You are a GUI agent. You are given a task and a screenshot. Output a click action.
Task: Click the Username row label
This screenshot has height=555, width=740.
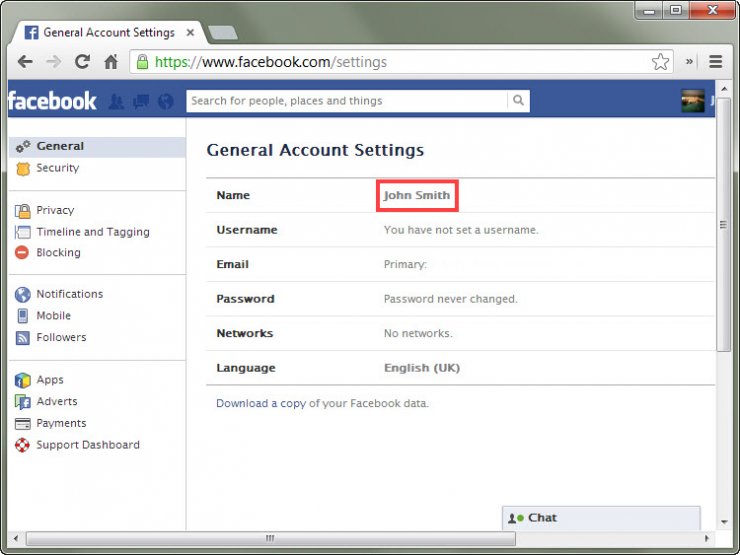(x=247, y=230)
